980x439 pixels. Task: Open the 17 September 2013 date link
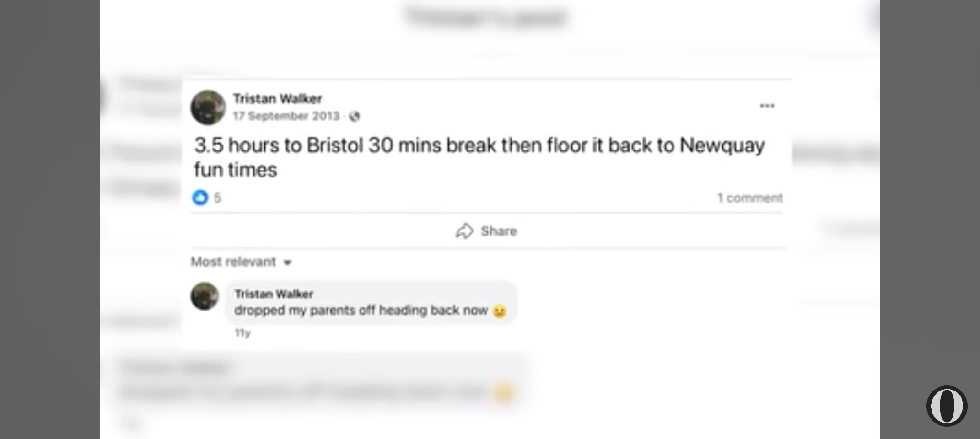click(x=286, y=116)
